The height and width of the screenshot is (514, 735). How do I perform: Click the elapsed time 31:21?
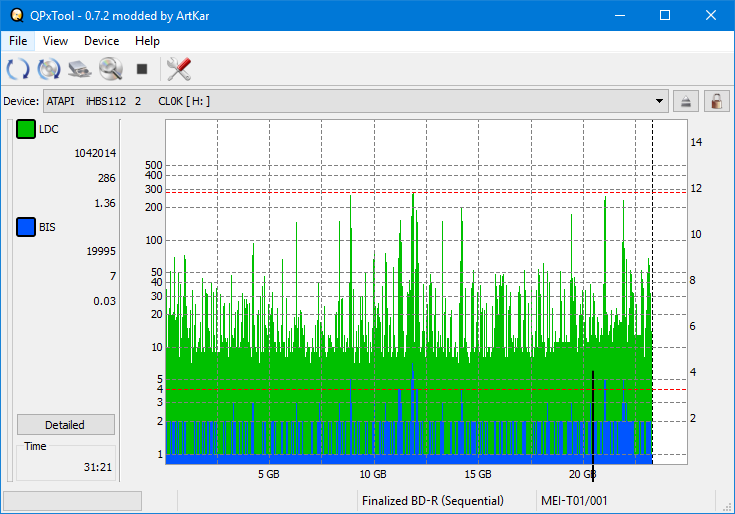pyautogui.click(x=98, y=467)
